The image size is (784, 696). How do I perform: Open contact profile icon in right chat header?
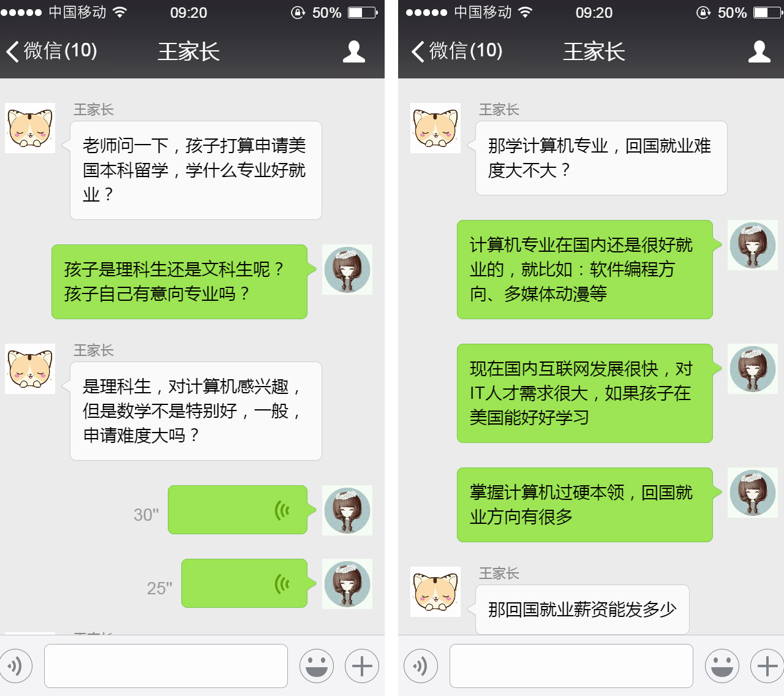(759, 51)
